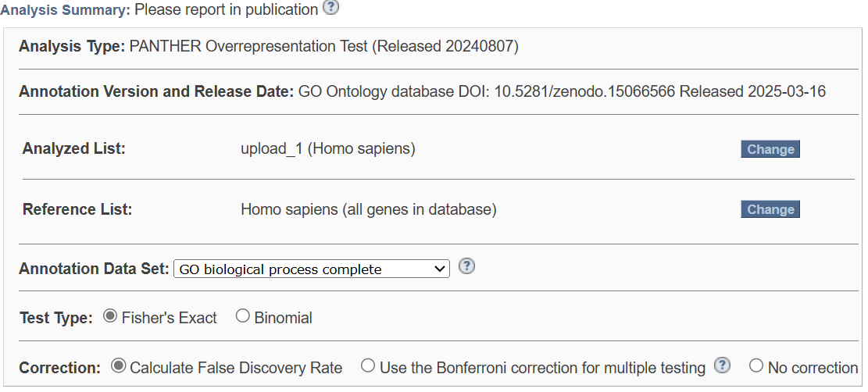Click help icon next to Annotation Data Set dropdown

pyautogui.click(x=467, y=266)
